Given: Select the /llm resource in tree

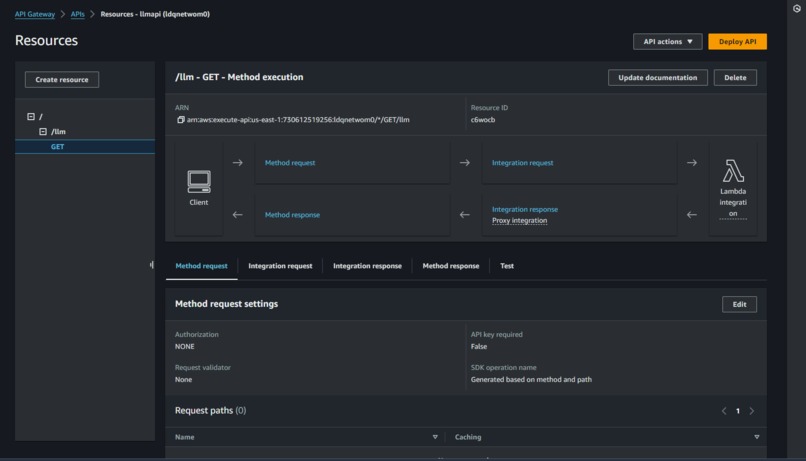Looking at the screenshot, I should click(x=58, y=132).
